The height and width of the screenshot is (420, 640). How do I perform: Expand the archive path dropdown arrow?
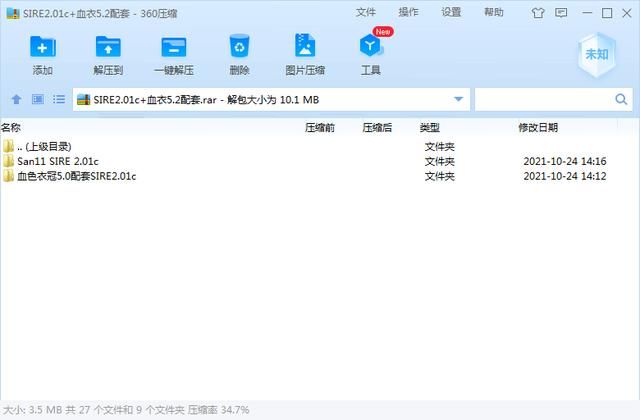click(x=458, y=99)
